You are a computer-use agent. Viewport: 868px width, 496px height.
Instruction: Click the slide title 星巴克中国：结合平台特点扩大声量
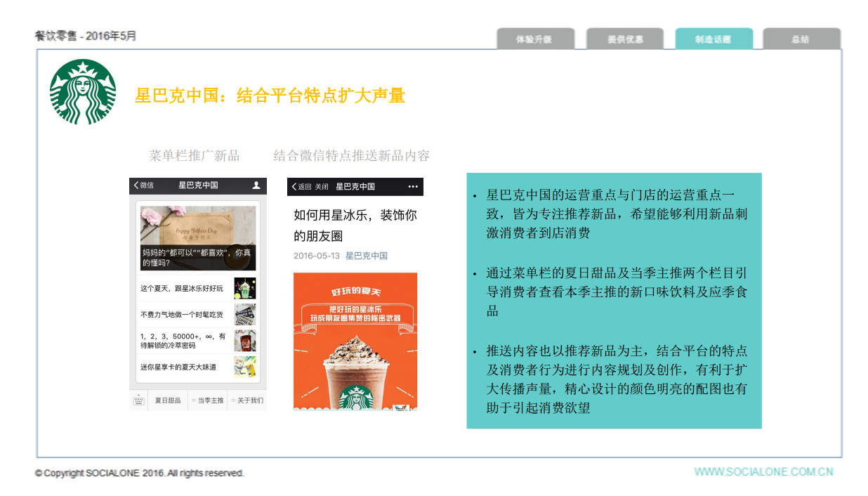click(270, 96)
